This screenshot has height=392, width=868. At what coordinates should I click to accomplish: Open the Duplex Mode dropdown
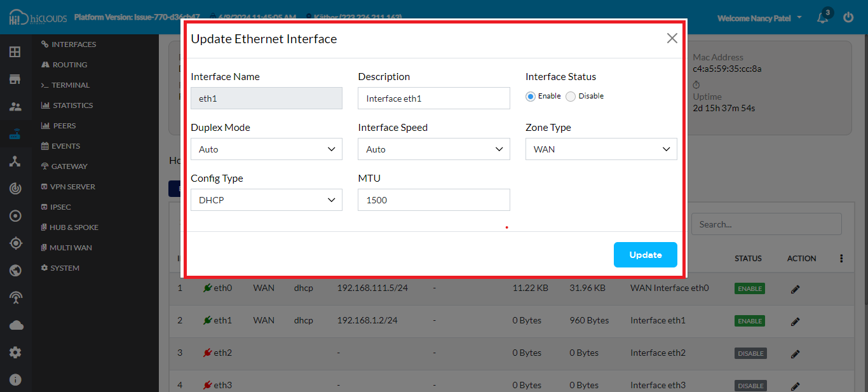(266, 149)
